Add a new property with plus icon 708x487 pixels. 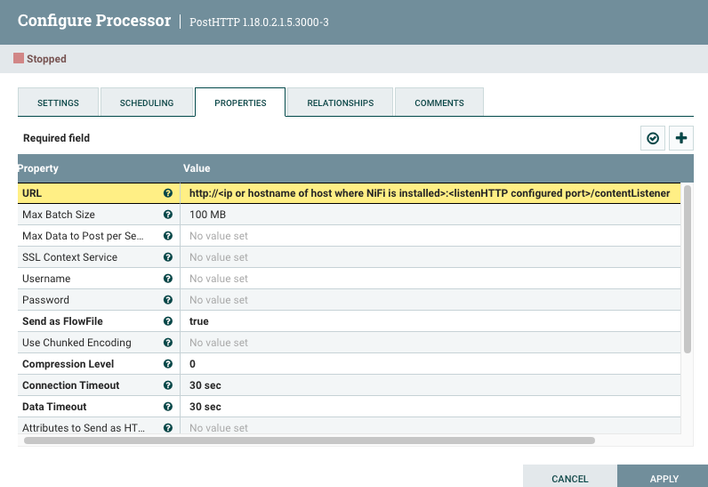681,138
